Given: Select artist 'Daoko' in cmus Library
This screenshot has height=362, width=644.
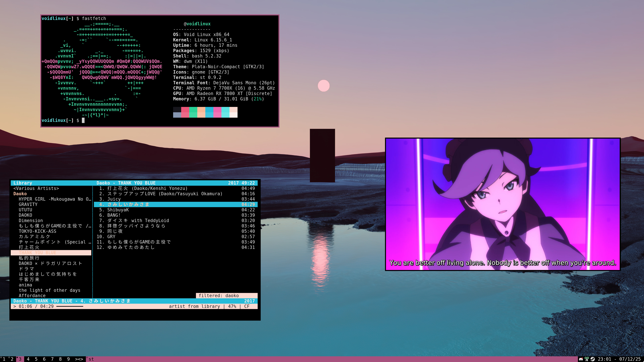Looking at the screenshot, I should coord(20,194).
